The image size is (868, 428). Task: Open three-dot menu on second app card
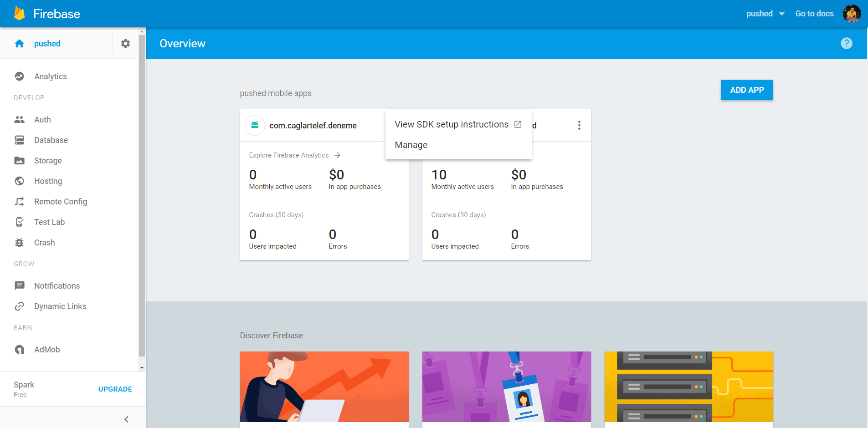tap(579, 125)
